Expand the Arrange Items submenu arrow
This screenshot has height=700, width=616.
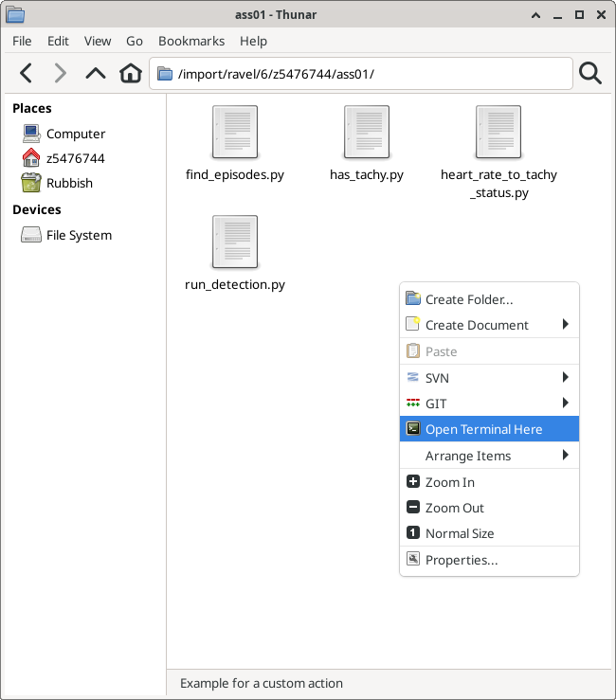pyautogui.click(x=566, y=455)
